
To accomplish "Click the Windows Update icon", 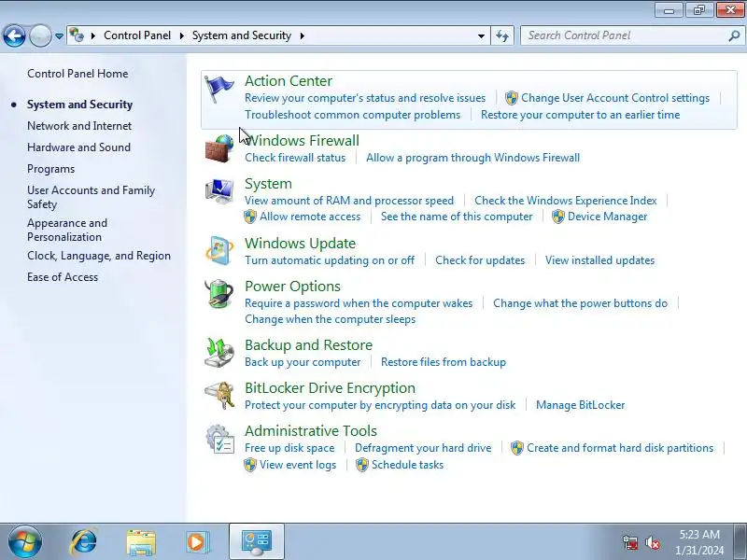I will pyautogui.click(x=219, y=250).
